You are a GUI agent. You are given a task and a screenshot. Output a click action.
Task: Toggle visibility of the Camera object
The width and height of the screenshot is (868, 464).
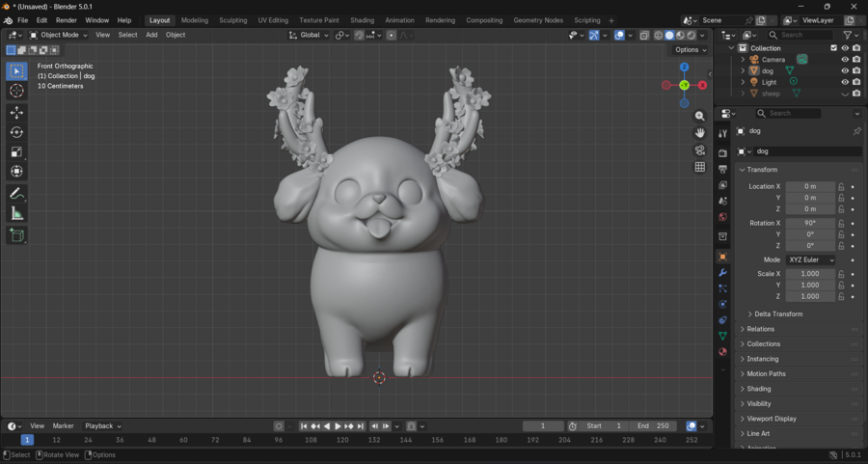tap(845, 59)
